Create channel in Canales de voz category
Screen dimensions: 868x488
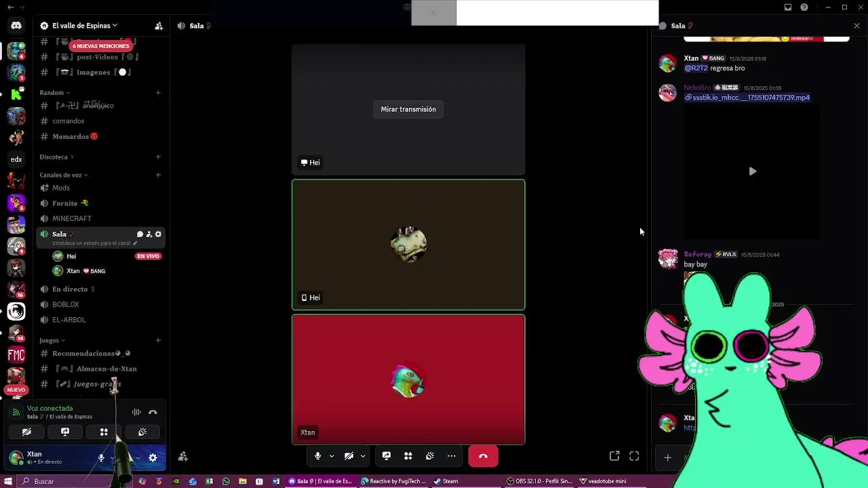coord(158,175)
